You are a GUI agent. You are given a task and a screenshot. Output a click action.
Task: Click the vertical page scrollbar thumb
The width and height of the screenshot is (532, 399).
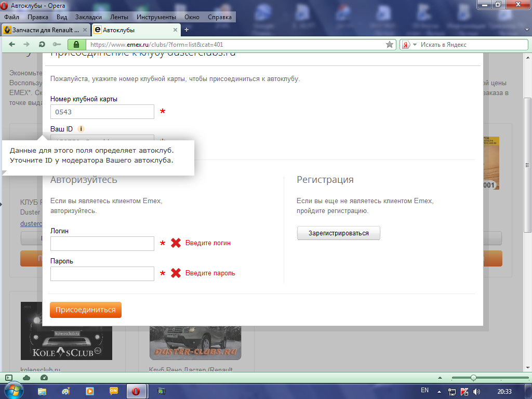(527, 165)
